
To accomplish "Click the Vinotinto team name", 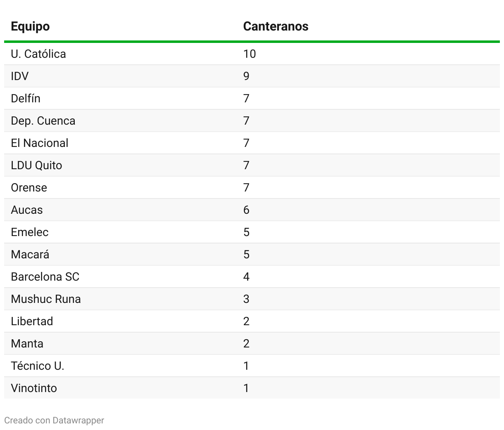I will click(x=34, y=388).
